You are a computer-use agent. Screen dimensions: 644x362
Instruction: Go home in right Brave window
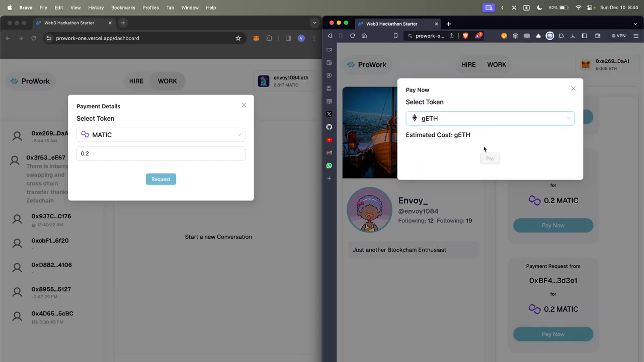pyautogui.click(x=364, y=36)
